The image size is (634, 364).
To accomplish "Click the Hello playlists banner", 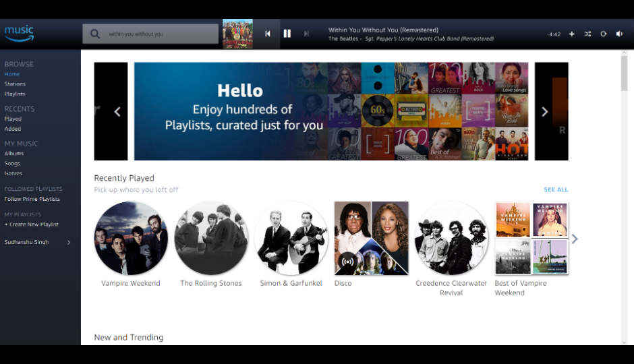I will tap(331, 111).
